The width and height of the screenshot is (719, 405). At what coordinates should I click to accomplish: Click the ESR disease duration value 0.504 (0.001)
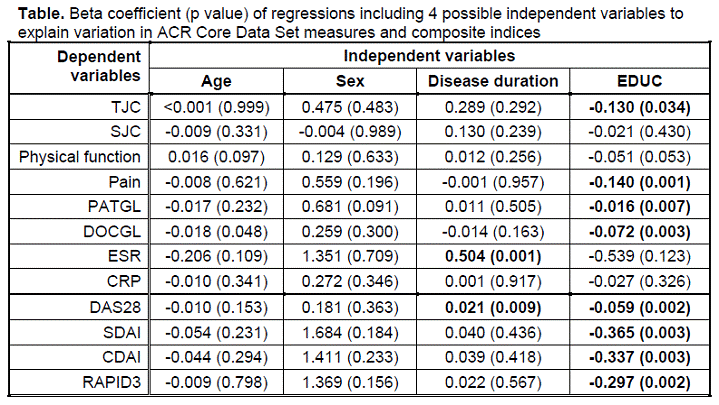pyautogui.click(x=492, y=256)
